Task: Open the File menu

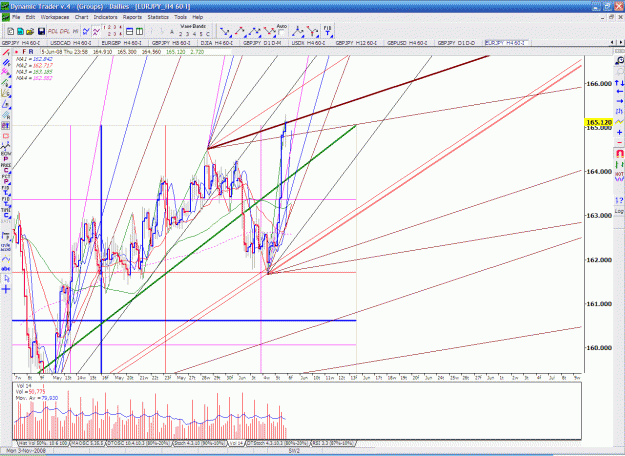Action: pyautogui.click(x=16, y=17)
